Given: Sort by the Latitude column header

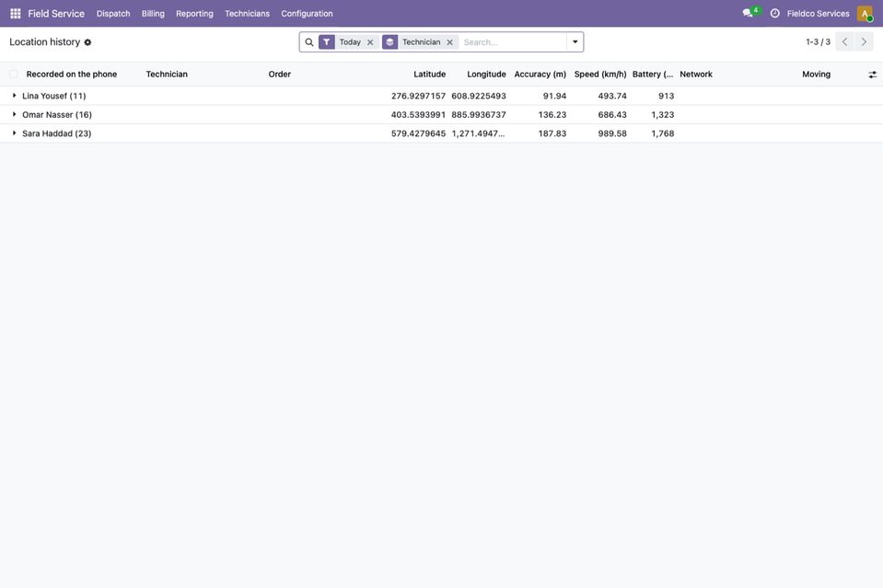Looking at the screenshot, I should (430, 75).
